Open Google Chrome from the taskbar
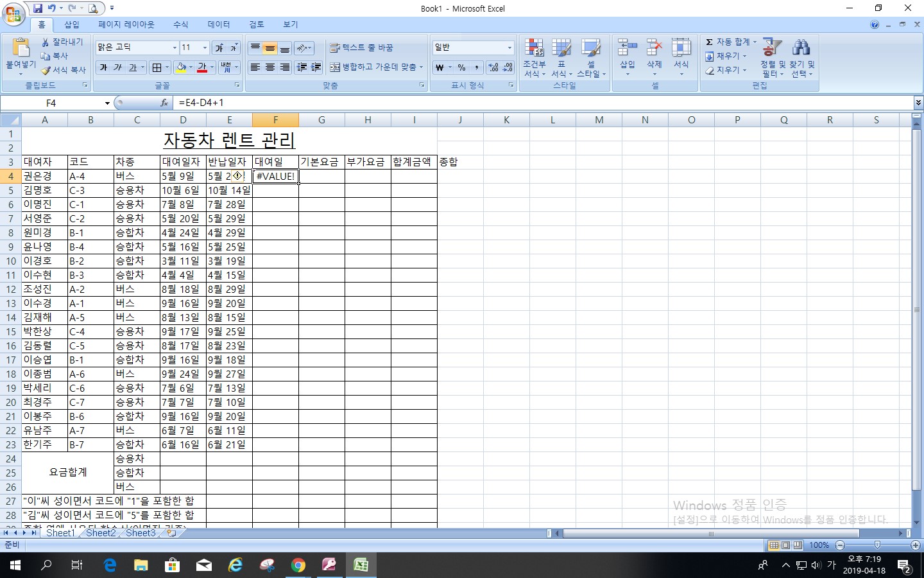Screen dimensions: 924x578 [298, 565]
